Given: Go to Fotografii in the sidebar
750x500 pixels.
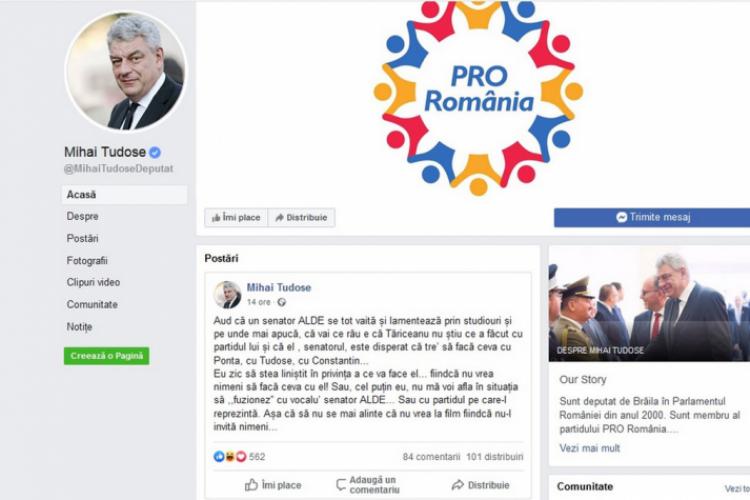Looking at the screenshot, I should pos(87,260).
